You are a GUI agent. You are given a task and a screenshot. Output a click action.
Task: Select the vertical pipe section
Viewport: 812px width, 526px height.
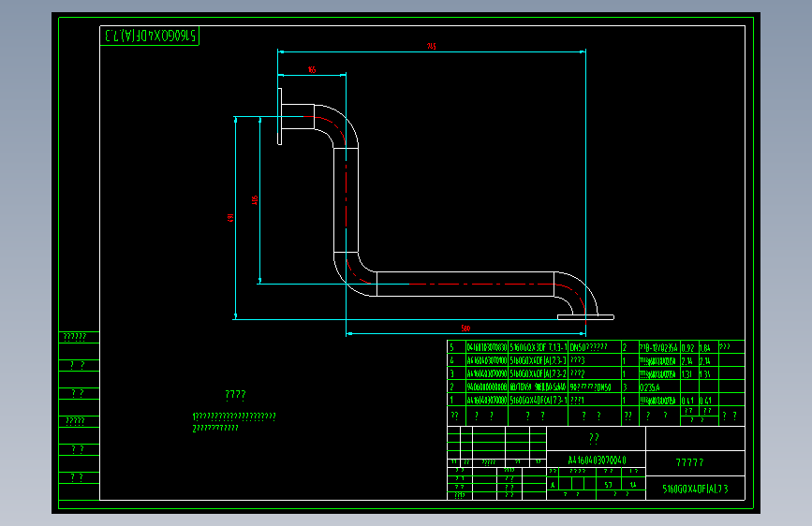(x=346, y=200)
